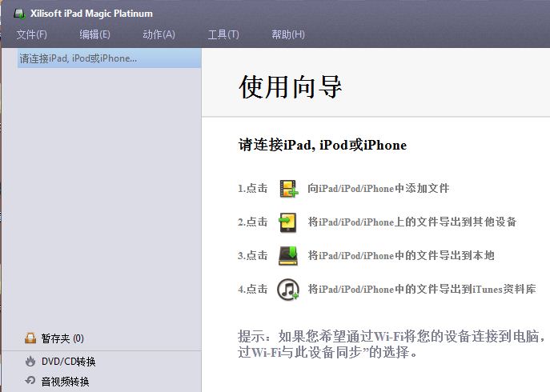
Task: Open the 编辑(E) menu
Action: tap(95, 34)
